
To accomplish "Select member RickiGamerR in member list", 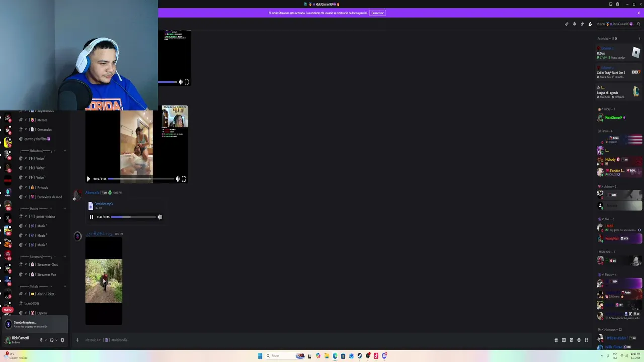I will pos(618,118).
